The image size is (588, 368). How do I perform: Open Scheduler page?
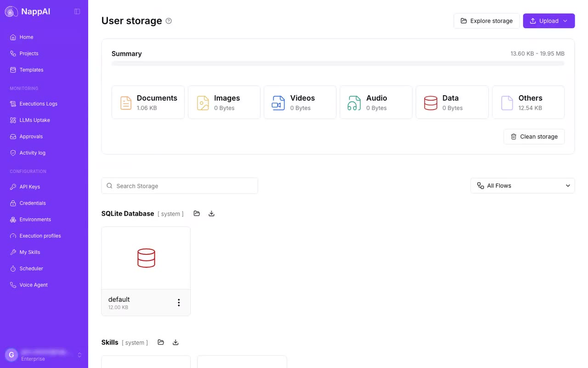click(x=44, y=269)
